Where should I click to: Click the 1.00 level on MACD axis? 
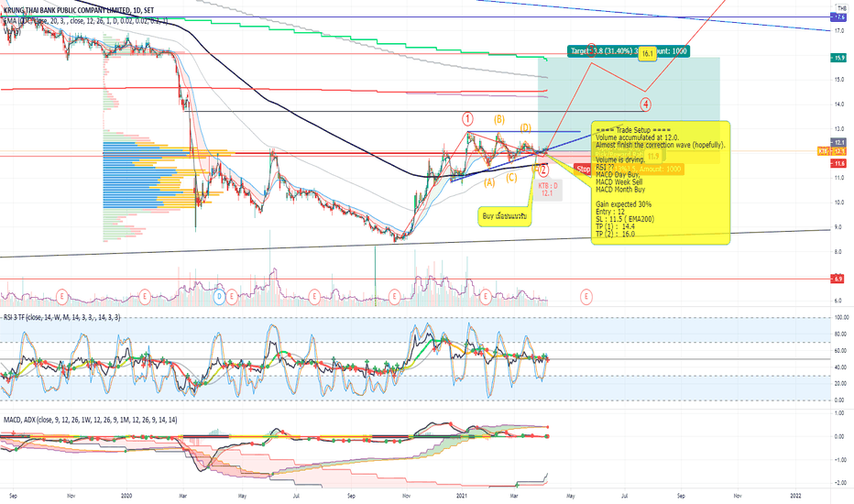coord(840,413)
